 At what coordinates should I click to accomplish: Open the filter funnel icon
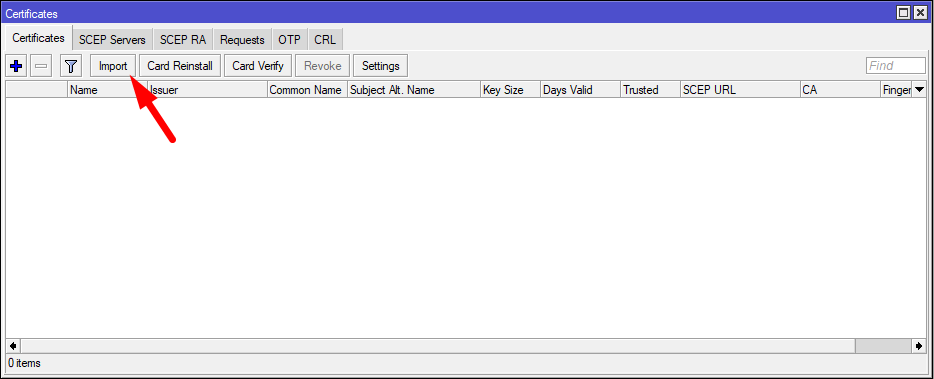[71, 66]
